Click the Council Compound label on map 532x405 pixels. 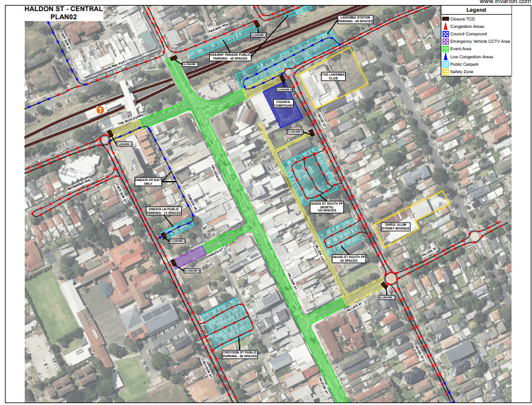coord(283,104)
